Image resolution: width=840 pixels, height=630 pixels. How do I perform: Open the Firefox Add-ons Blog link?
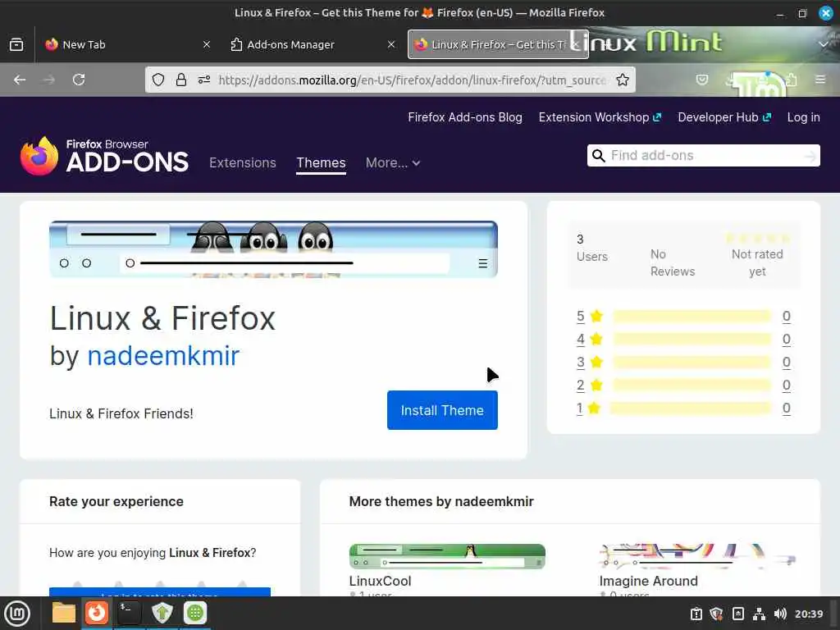465,117
